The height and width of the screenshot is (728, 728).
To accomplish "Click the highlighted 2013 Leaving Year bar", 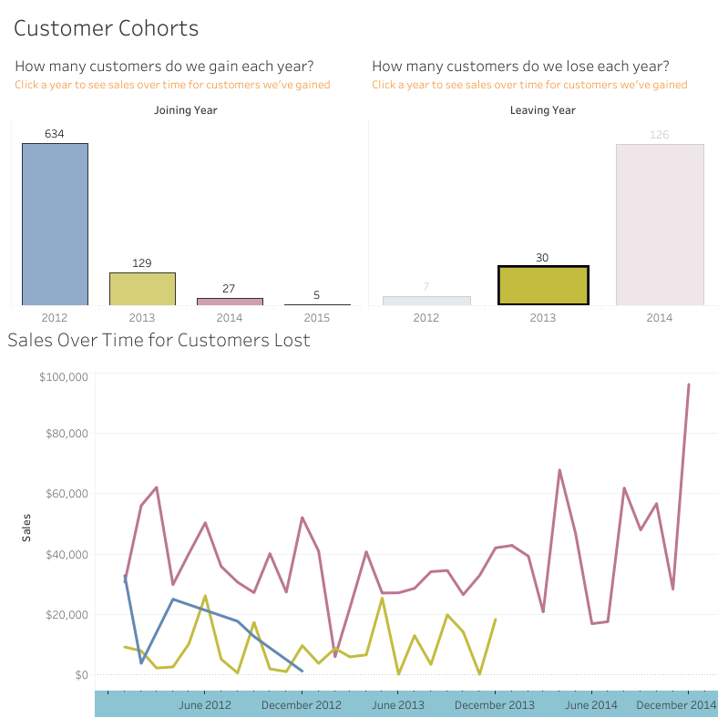I will (543, 285).
